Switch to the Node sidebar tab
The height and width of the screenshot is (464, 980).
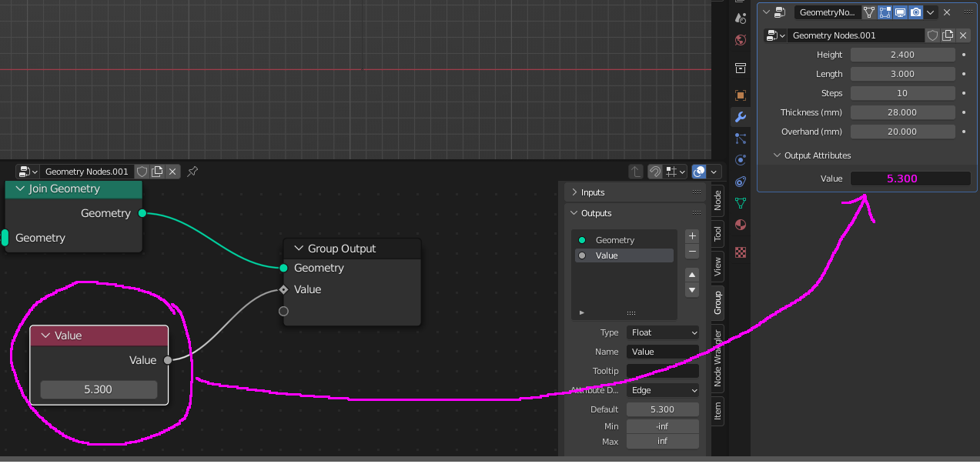[717, 200]
